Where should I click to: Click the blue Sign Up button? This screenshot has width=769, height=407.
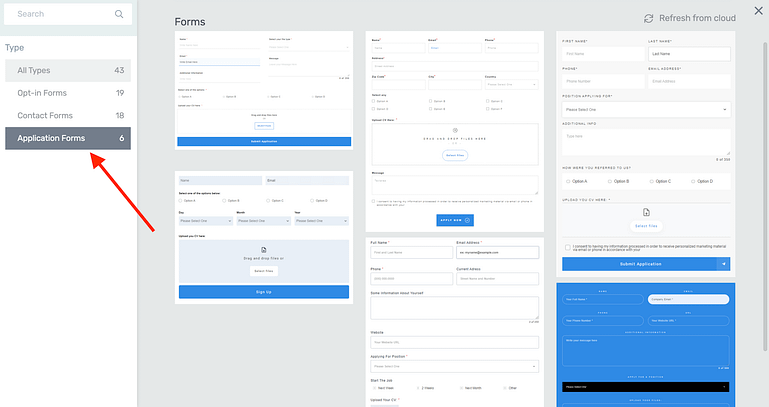pos(264,292)
